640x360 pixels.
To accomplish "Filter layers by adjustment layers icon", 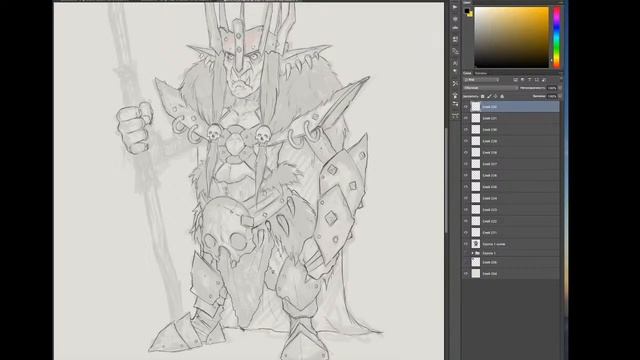I will tap(522, 80).
